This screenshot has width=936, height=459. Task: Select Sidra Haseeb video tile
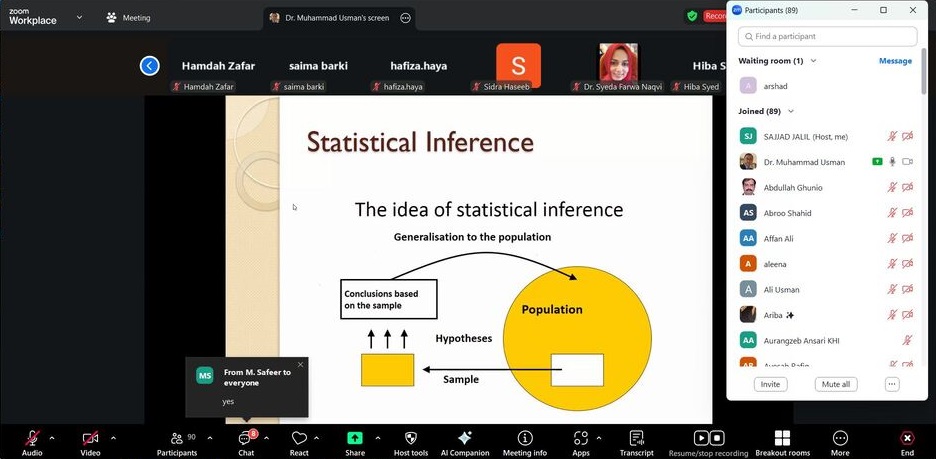pyautogui.click(x=518, y=66)
